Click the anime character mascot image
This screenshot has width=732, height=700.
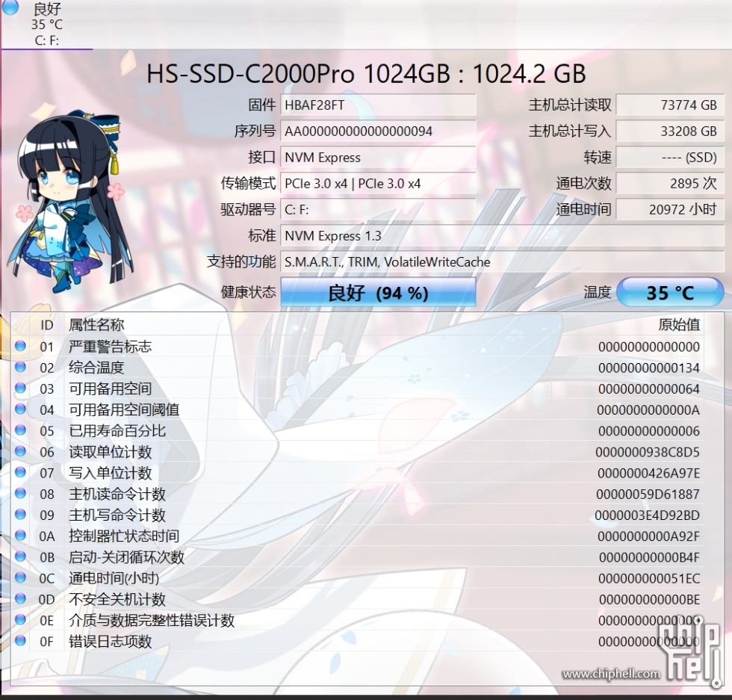tap(69, 202)
